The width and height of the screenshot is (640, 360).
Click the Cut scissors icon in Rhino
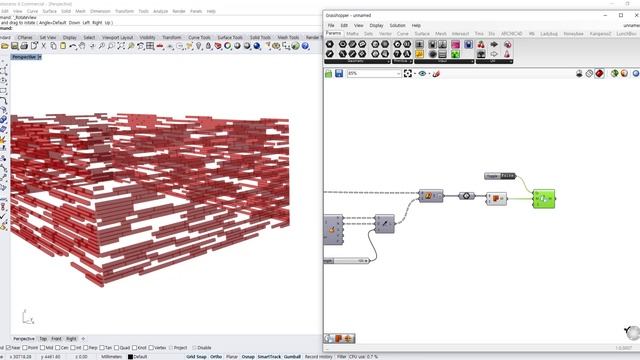[44, 46]
